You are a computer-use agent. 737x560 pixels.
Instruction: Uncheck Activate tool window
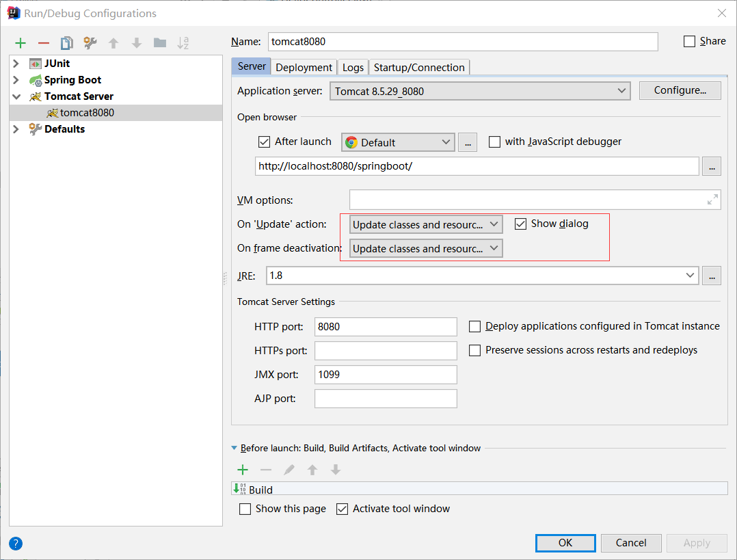coord(342,509)
